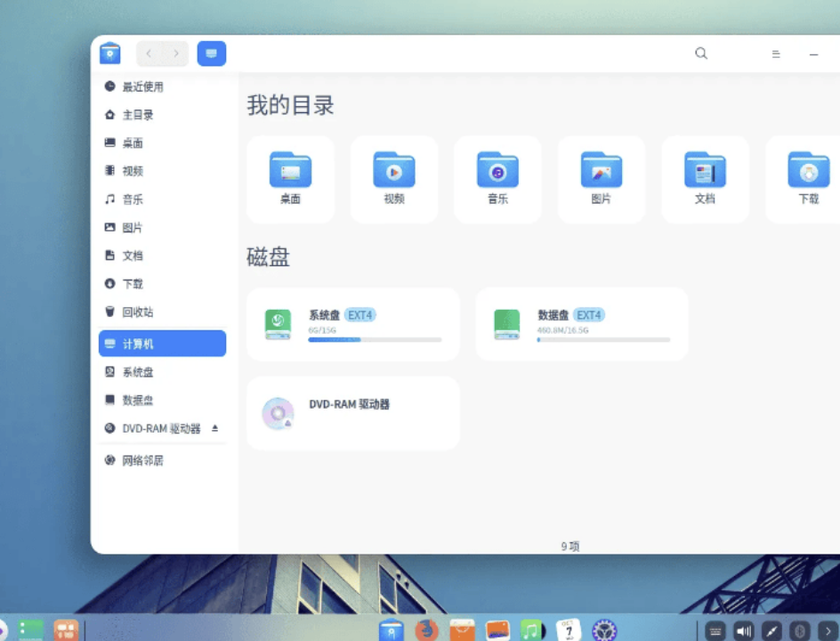
Task: Click the search magnifier icon
Action: coord(701,53)
